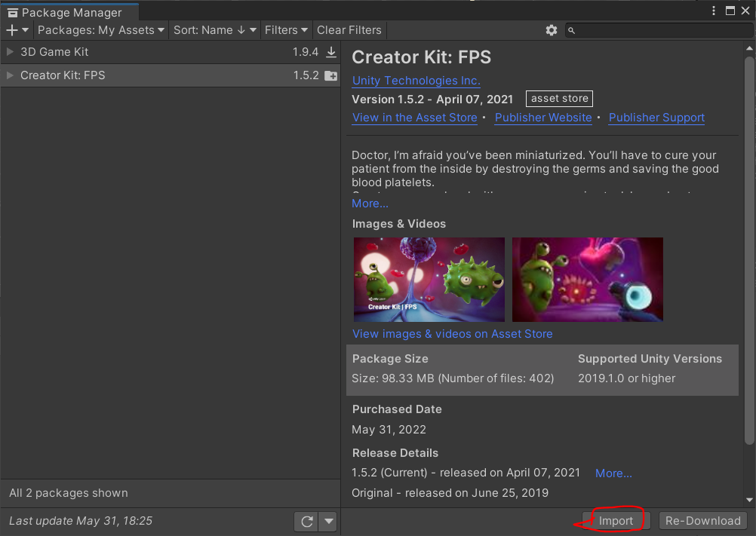Click the 1.5.2 version in the package list
Screen dimensions: 756x536
pyautogui.click(x=306, y=75)
